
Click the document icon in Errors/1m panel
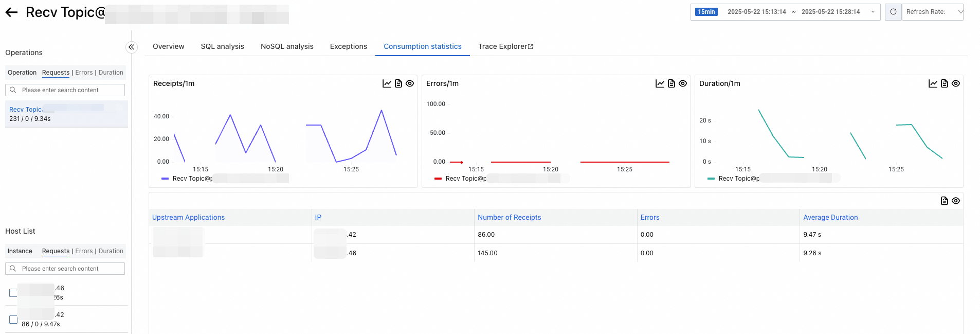(672, 83)
